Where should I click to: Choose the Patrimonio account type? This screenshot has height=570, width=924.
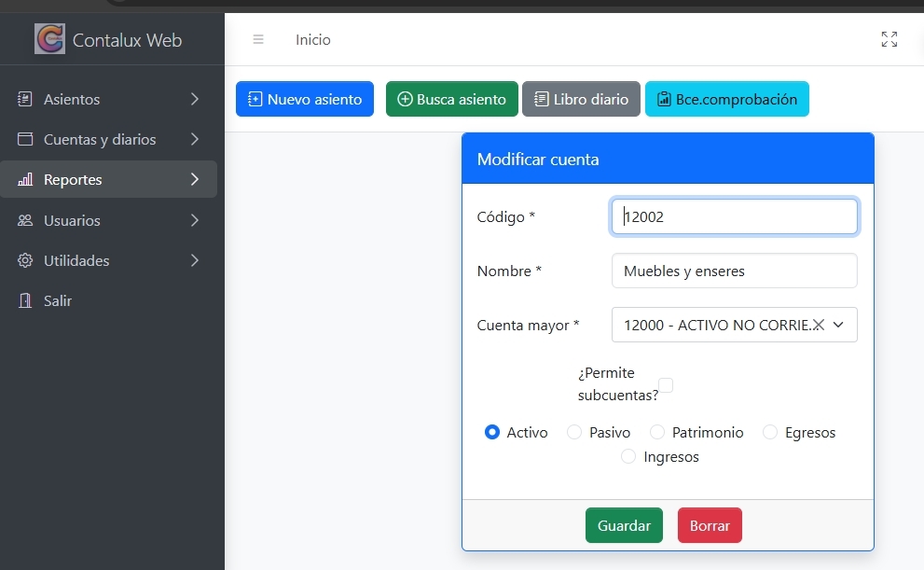[657, 433]
